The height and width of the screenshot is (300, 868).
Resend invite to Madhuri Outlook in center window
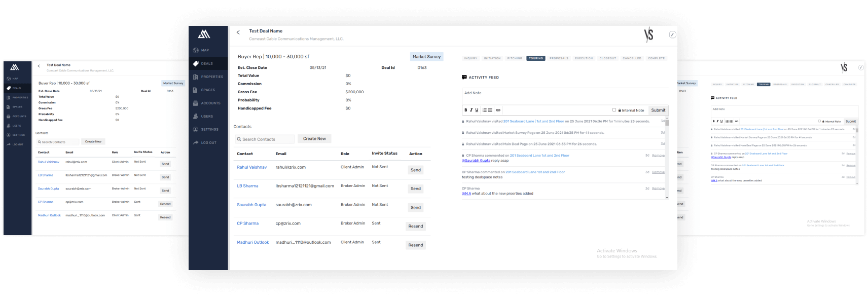click(x=415, y=245)
